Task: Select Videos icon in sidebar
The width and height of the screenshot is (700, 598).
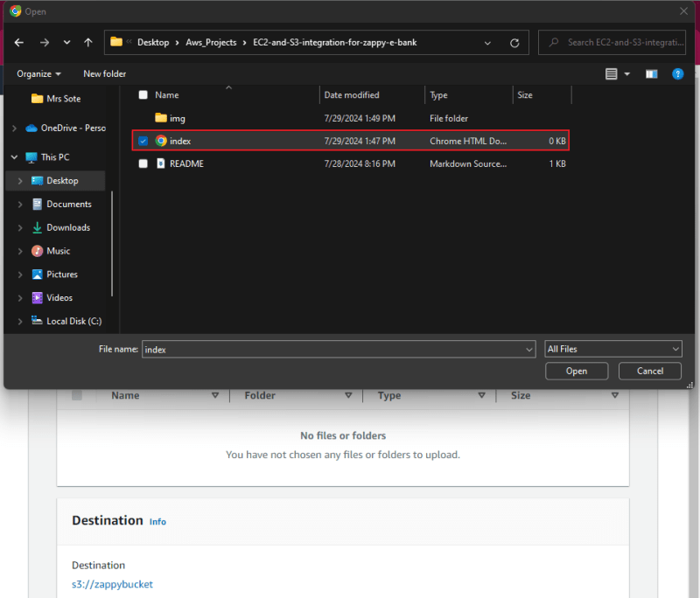Action: [x=37, y=298]
